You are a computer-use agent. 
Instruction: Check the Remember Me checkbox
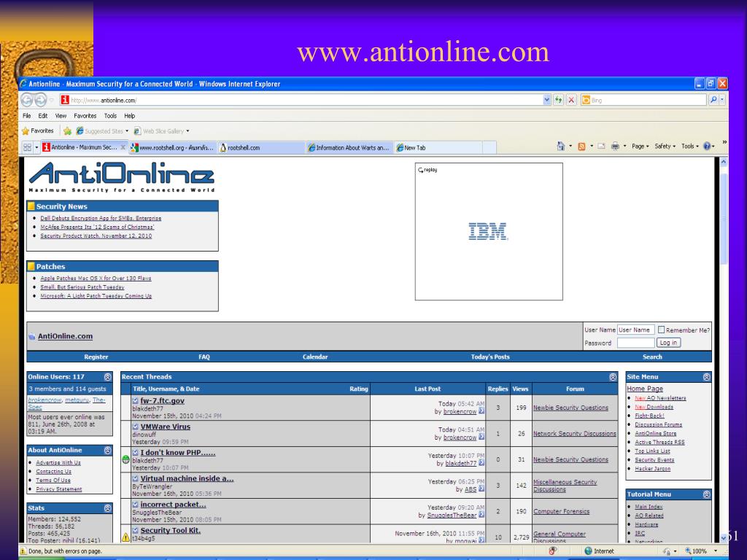pos(661,330)
